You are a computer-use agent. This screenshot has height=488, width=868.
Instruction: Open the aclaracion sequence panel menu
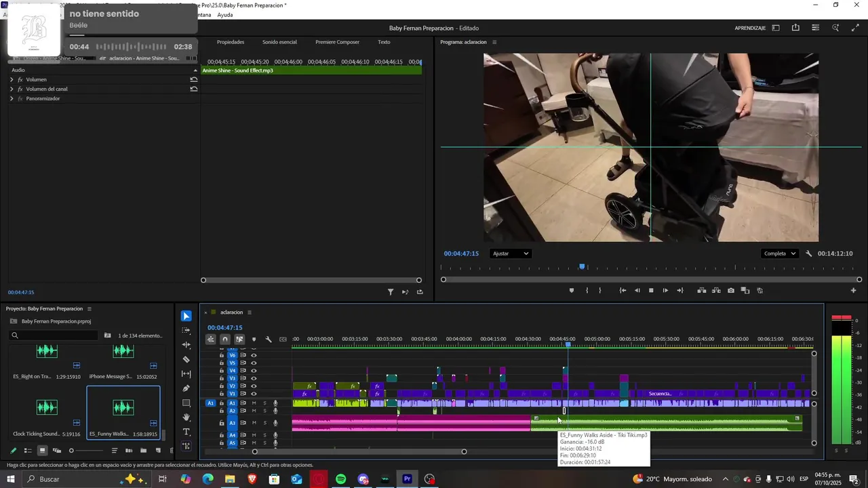(x=250, y=312)
